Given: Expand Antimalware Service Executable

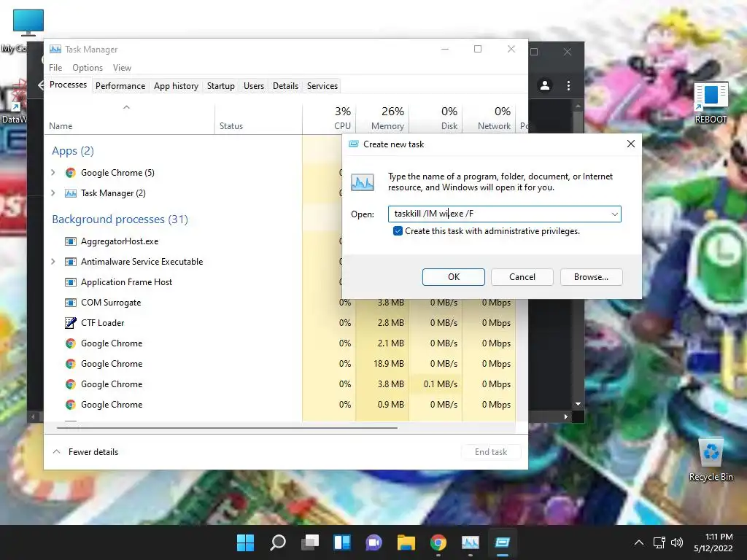Looking at the screenshot, I should coord(53,262).
